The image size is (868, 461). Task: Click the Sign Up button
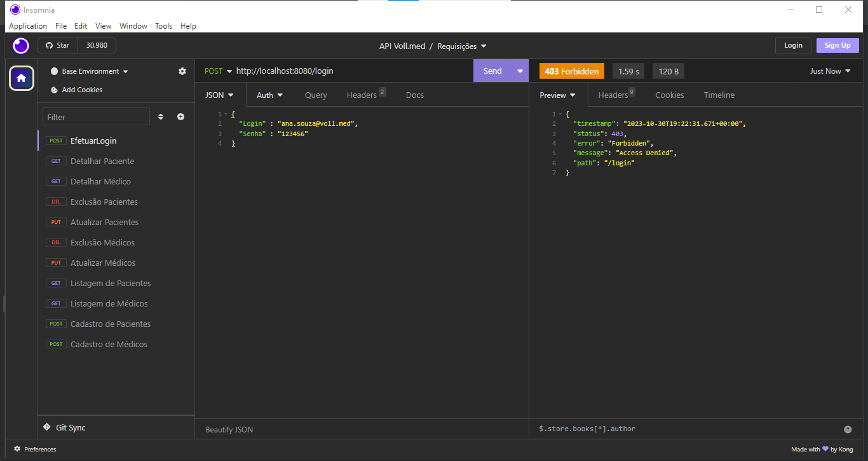837,45
